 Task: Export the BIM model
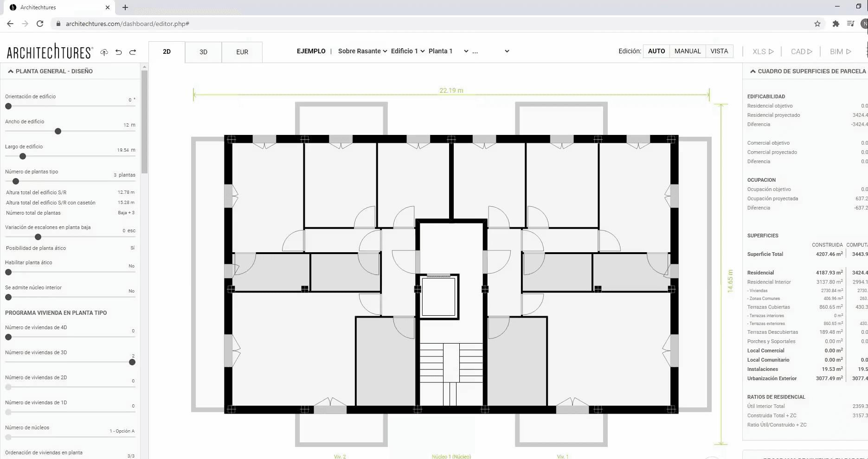[840, 51]
